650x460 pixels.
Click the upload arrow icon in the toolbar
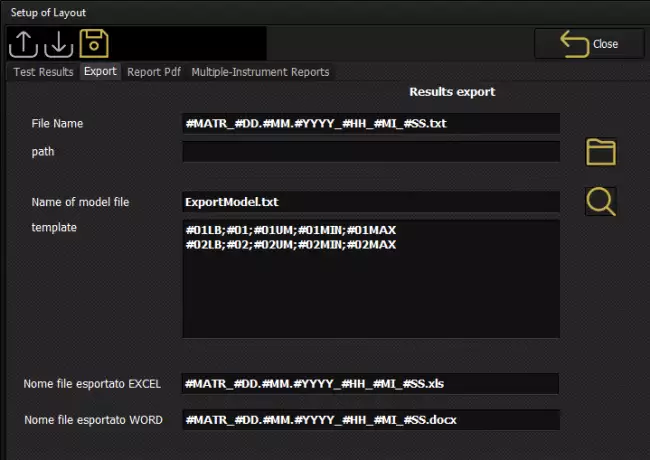[x=23, y=44]
